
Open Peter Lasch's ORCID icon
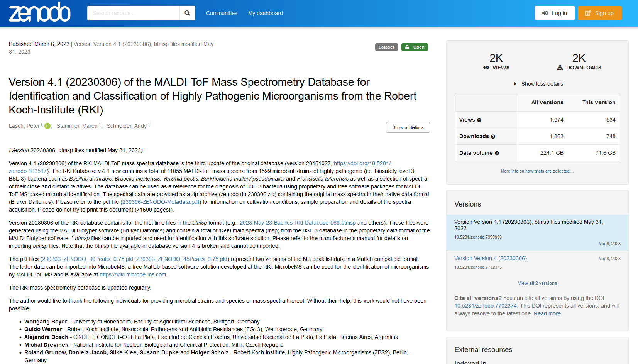47,126
